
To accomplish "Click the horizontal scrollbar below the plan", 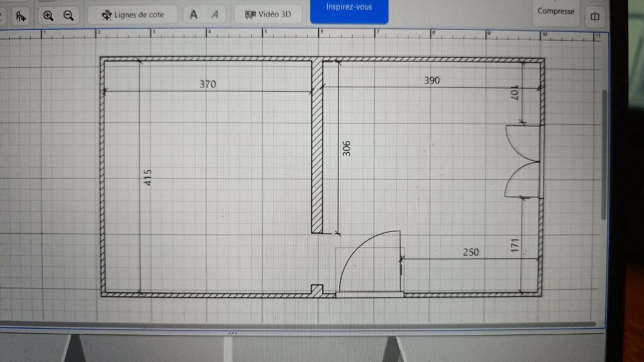I will [x=296, y=324].
